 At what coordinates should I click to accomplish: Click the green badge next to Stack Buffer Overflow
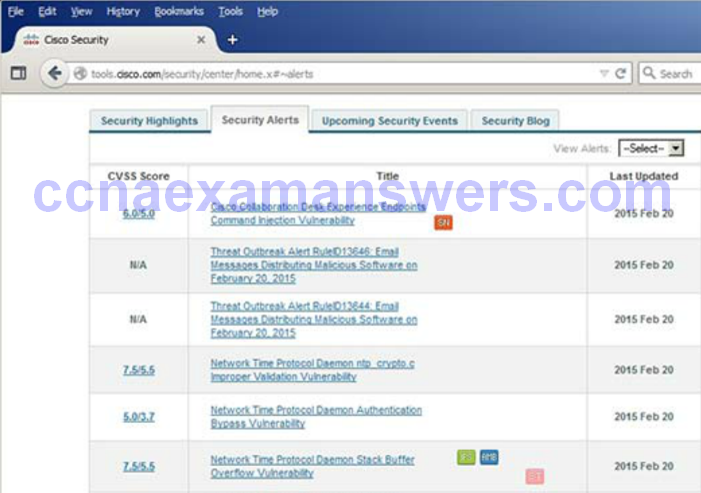click(x=466, y=457)
